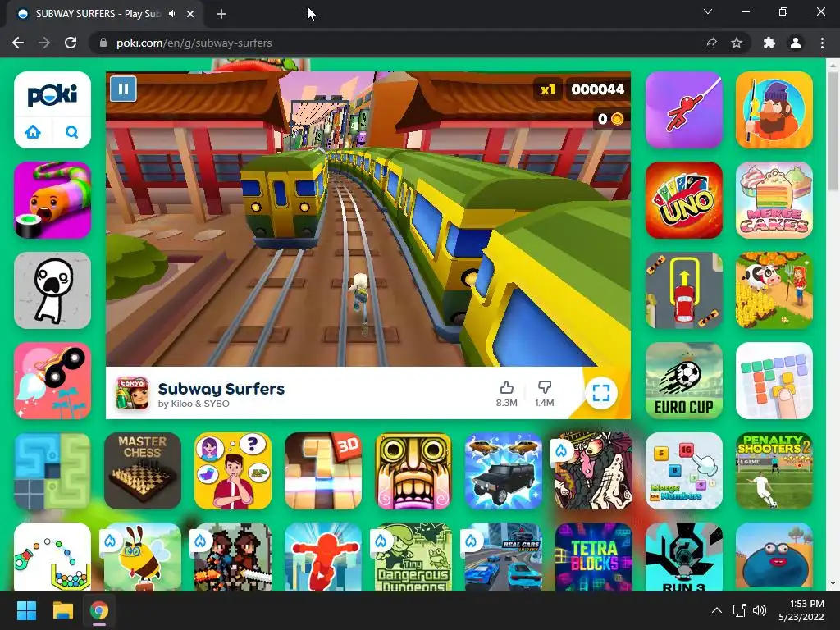
Task: Share this page from address bar
Action: click(710, 43)
